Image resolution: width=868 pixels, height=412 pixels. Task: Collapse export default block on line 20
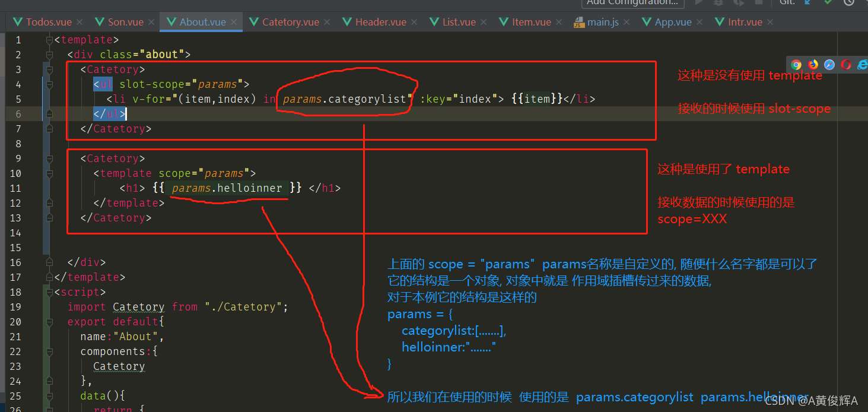tap(50, 322)
